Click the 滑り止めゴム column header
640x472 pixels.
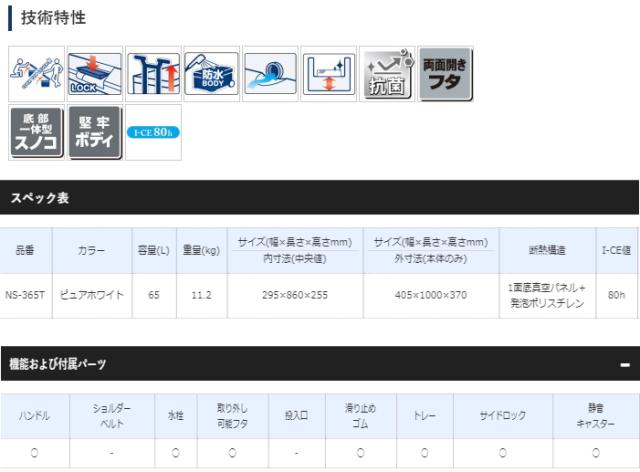click(x=361, y=416)
